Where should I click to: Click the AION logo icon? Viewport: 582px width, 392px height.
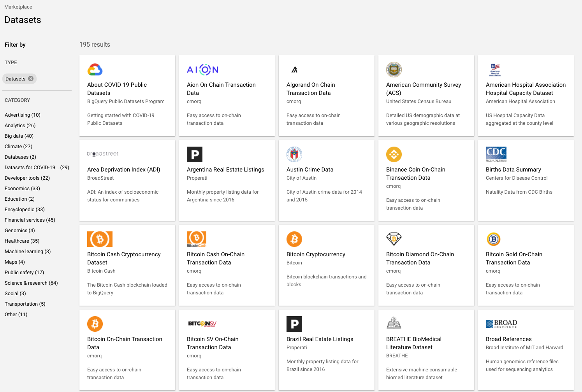tap(202, 70)
